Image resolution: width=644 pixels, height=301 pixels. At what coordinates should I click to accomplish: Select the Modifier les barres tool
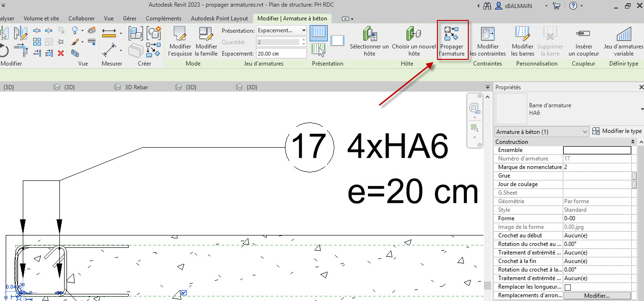click(522, 40)
